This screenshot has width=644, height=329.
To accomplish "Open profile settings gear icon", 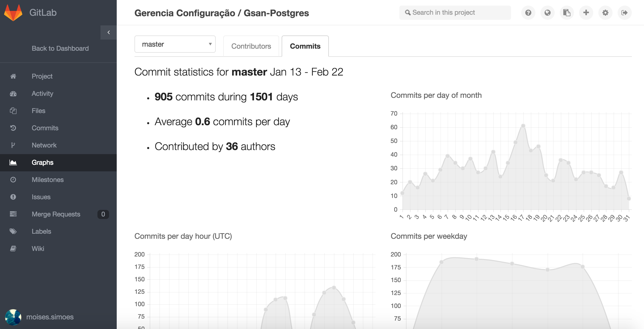I will tap(605, 13).
